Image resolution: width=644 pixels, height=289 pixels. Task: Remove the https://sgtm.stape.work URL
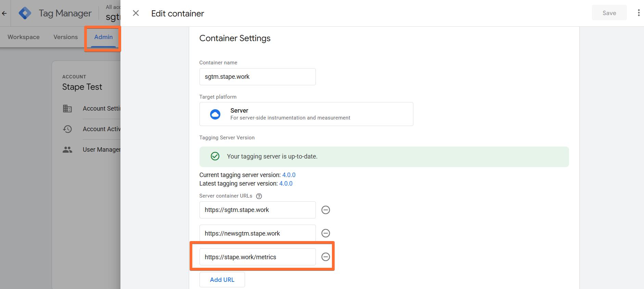tap(326, 210)
